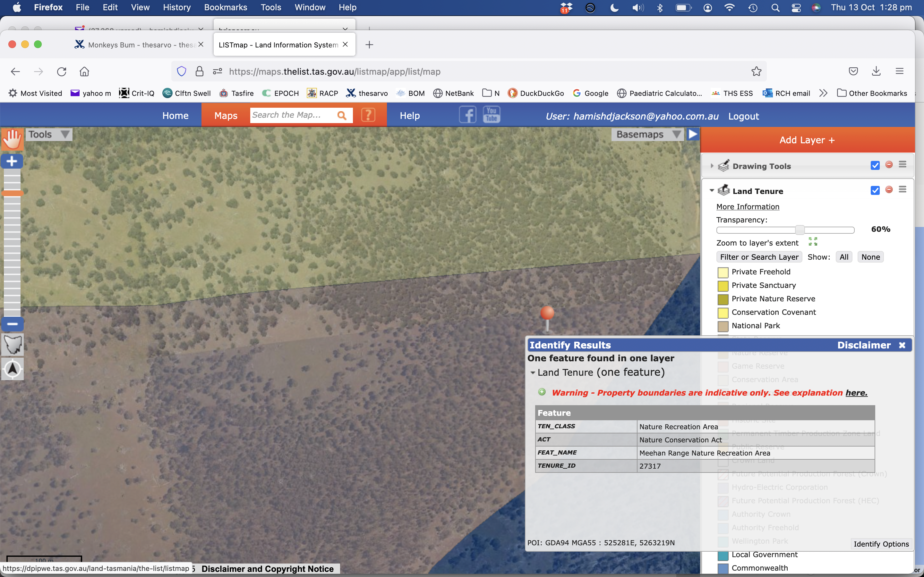Open the More Information link
Image resolution: width=924 pixels, height=577 pixels.
747,206
